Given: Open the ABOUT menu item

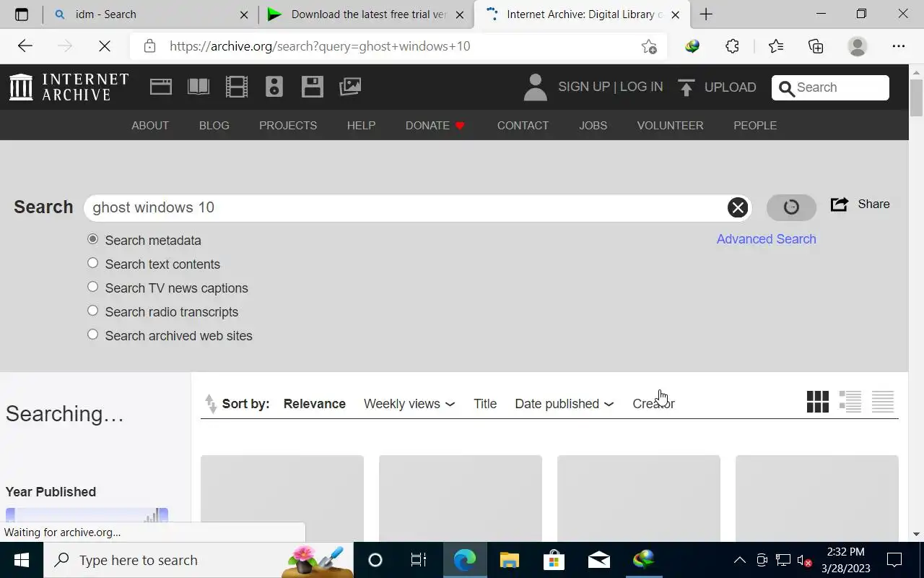Looking at the screenshot, I should 150,125.
